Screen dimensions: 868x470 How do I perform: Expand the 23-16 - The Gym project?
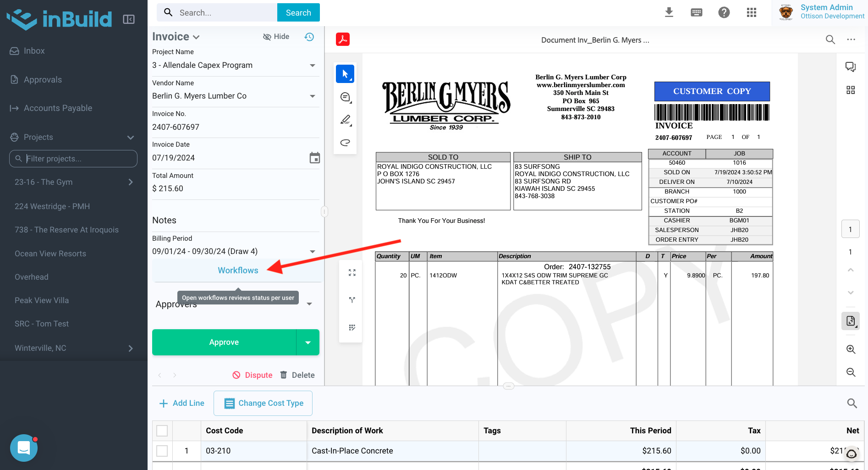(131, 182)
